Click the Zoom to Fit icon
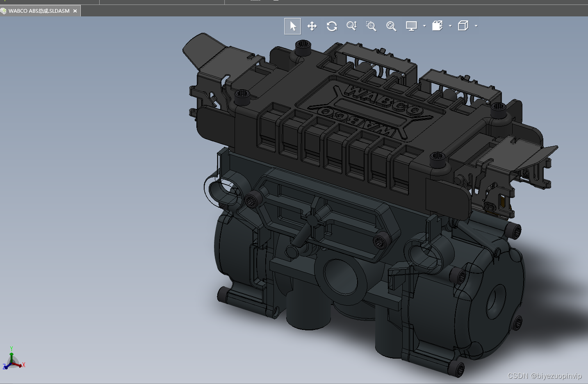The height and width of the screenshot is (384, 588). pos(391,26)
